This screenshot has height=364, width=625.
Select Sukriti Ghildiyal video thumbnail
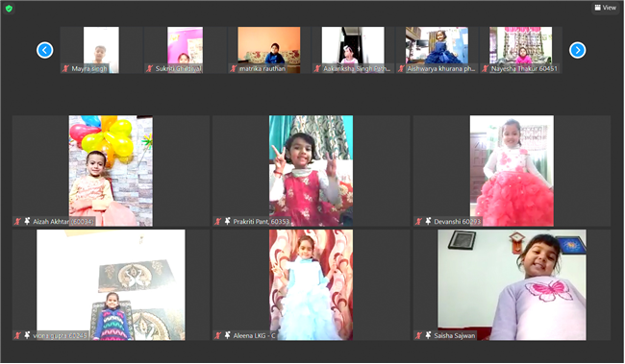click(185, 50)
